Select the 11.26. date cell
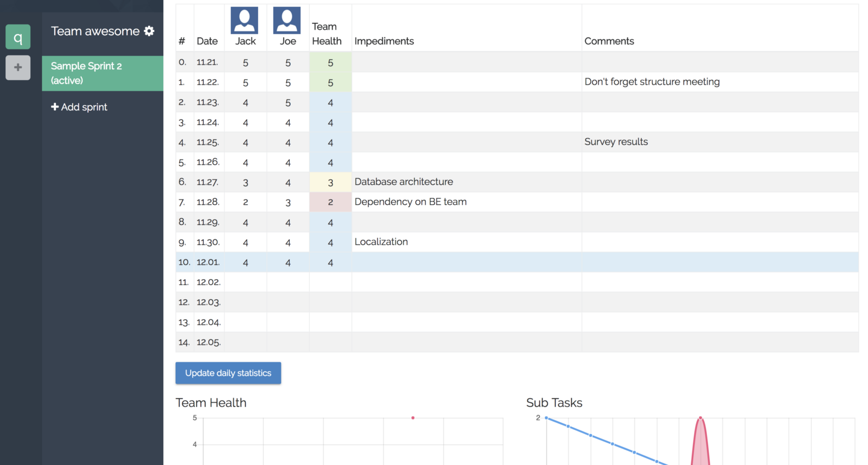The image size is (868, 465). click(x=209, y=162)
